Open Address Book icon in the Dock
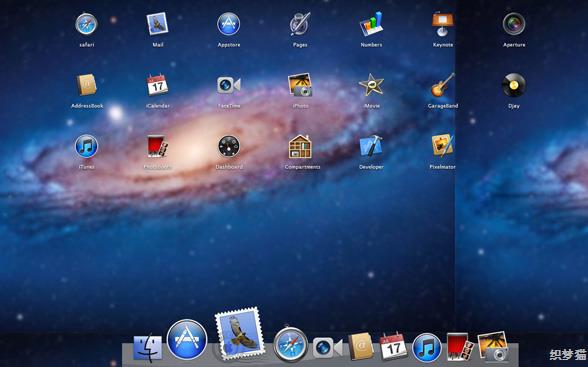Screen dimensions: 588x367 tap(362, 347)
